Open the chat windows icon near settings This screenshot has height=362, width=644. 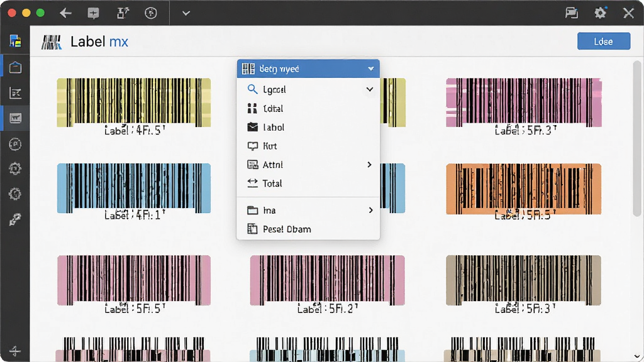pos(571,13)
